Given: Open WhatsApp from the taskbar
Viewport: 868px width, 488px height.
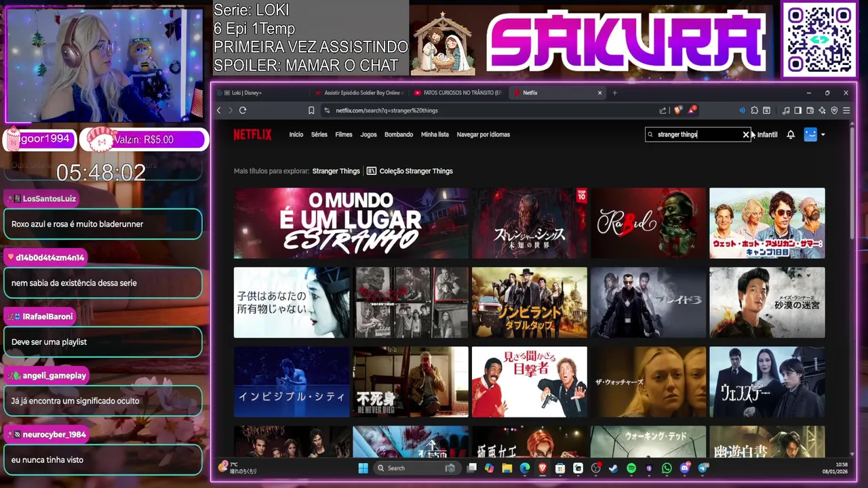Looking at the screenshot, I should click(667, 468).
